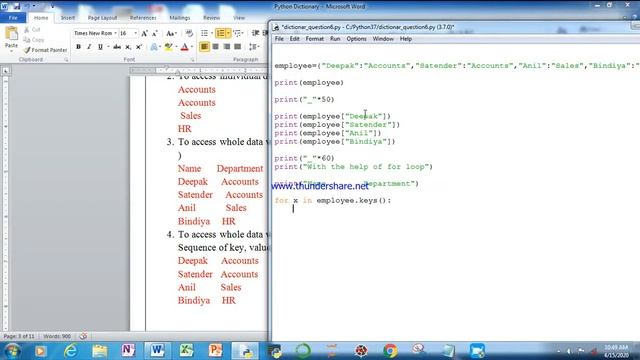The height and width of the screenshot is (360, 640).
Task: Toggle Align Text Right
Action: point(227,47)
